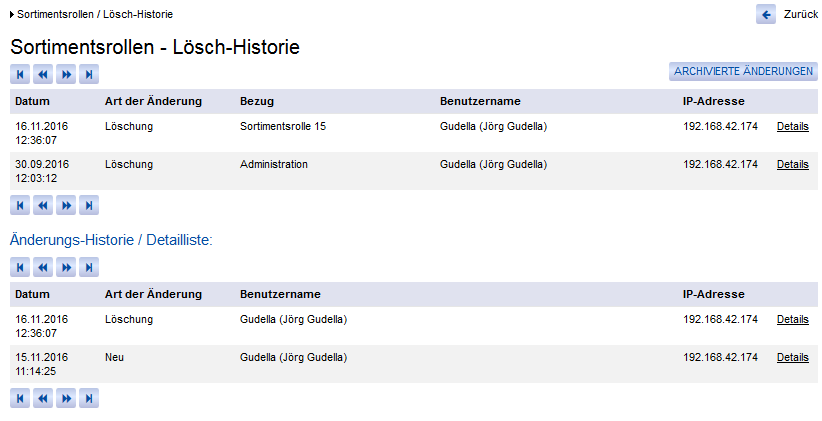Next page icon at bottom of Detailliste

pyautogui.click(x=66, y=398)
